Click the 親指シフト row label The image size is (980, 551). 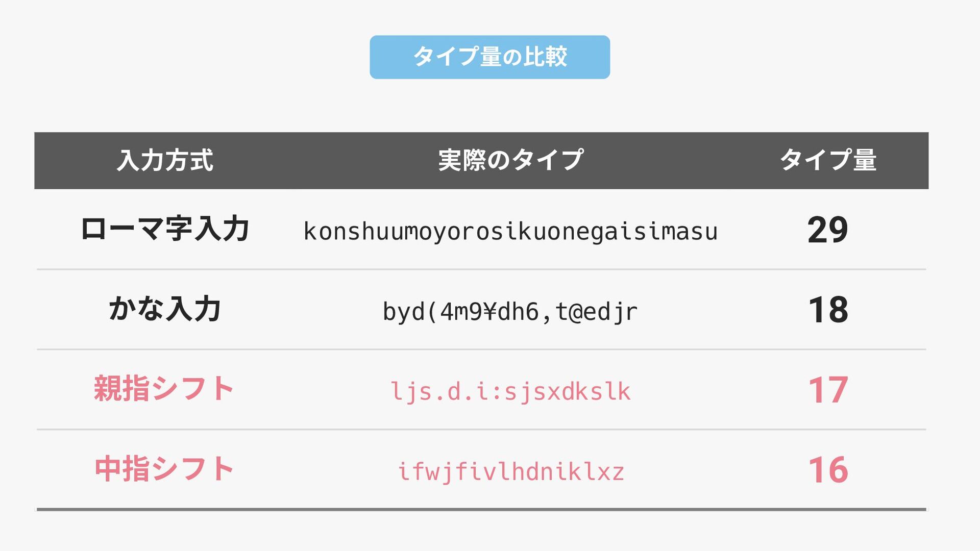point(164,389)
